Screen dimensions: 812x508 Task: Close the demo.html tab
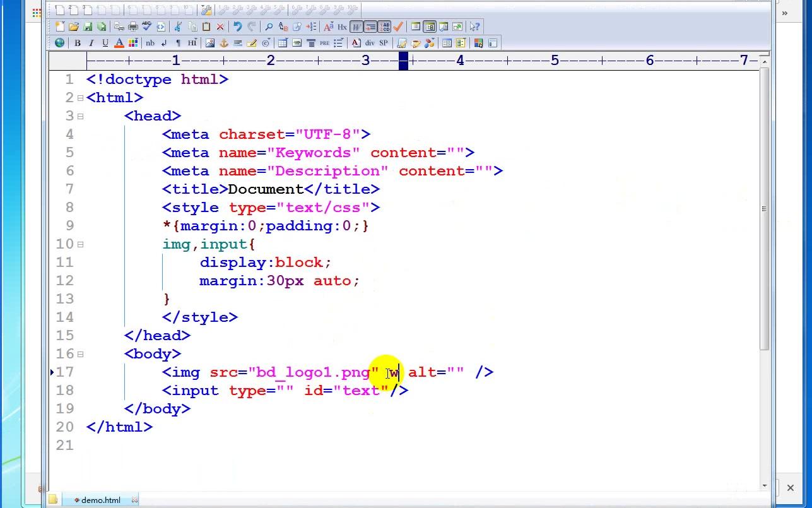click(x=134, y=500)
